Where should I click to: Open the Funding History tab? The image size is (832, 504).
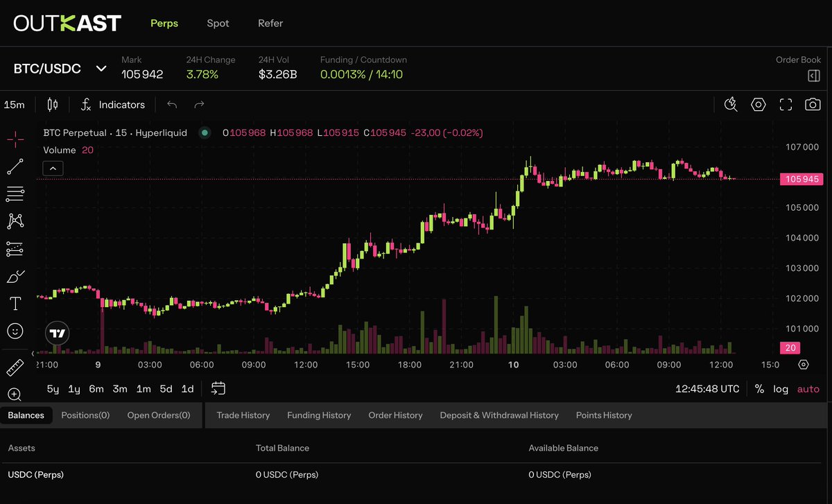click(x=319, y=415)
